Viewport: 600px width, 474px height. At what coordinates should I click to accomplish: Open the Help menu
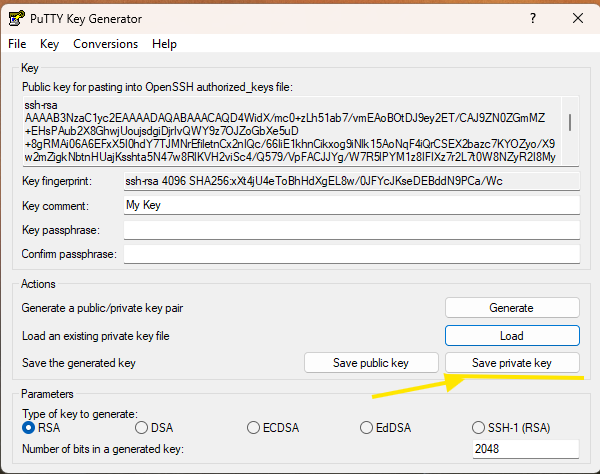point(164,44)
